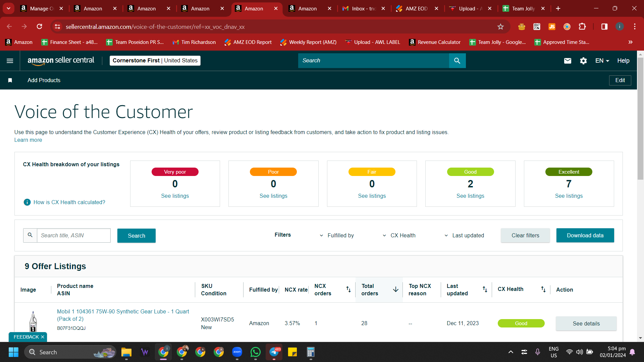Open the Revenue Calculator bookmark
The height and width of the screenshot is (362, 644).
pos(435,42)
